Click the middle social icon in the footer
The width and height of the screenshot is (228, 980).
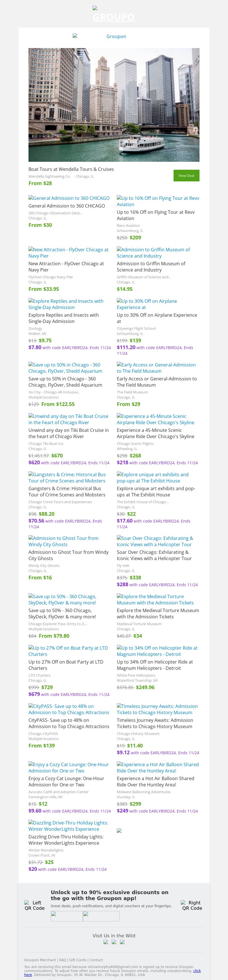tap(114, 942)
